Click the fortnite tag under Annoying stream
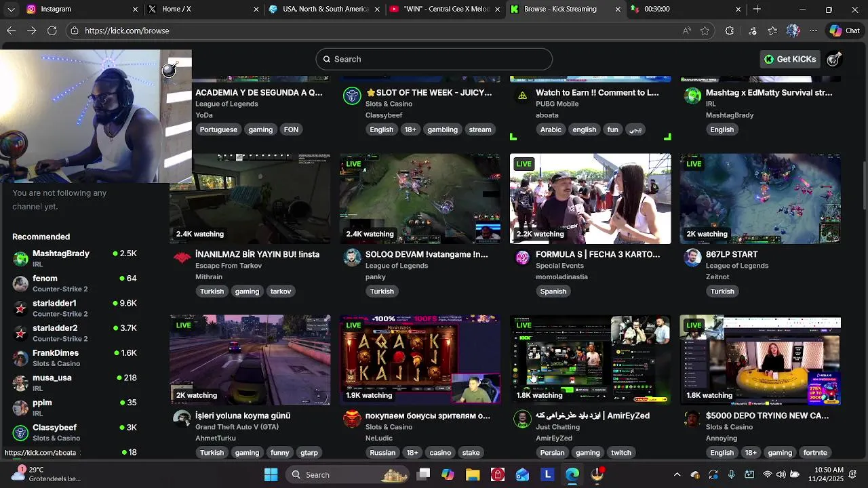 (815, 453)
